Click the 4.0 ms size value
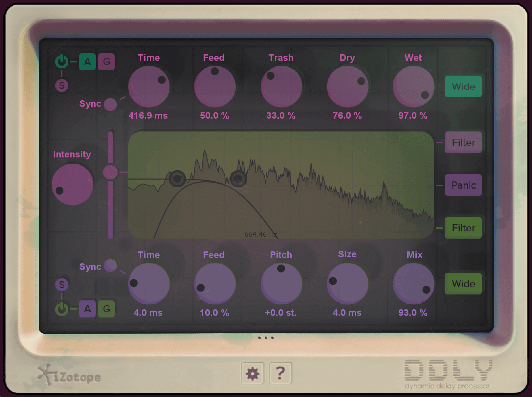532x397 pixels. point(347,313)
